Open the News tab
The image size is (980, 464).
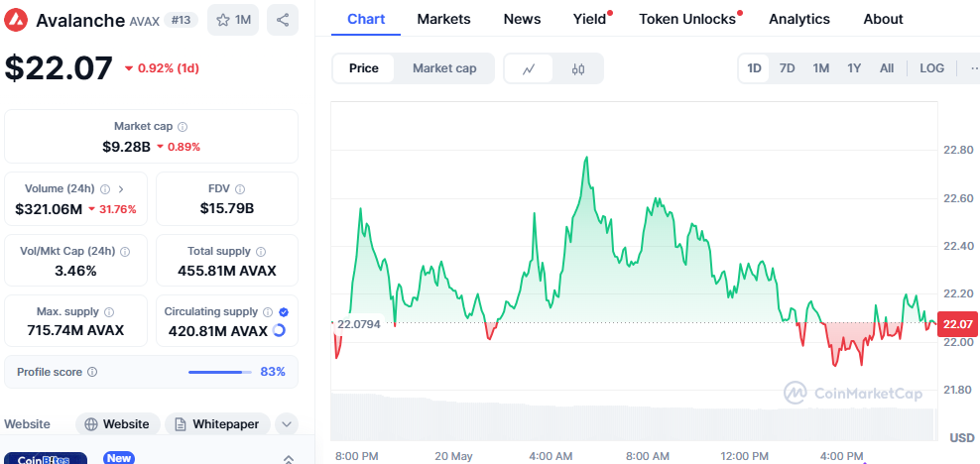pyautogui.click(x=522, y=20)
